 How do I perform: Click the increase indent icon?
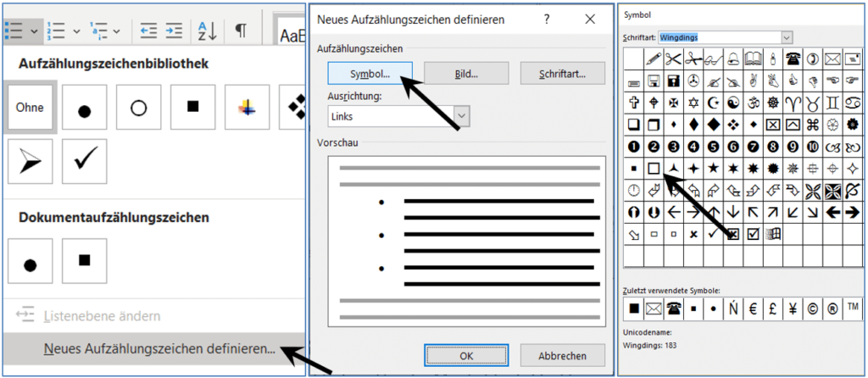tap(174, 31)
